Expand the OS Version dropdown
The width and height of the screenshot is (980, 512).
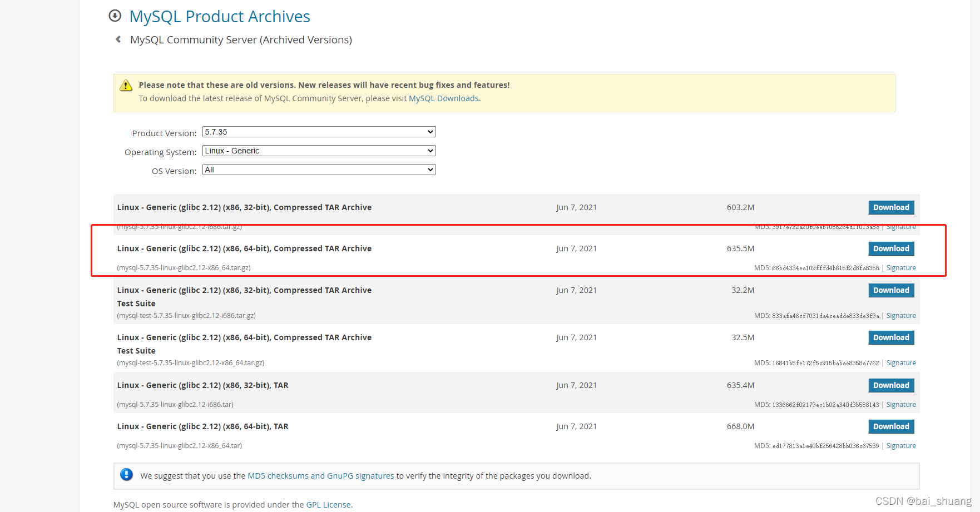pyautogui.click(x=319, y=170)
